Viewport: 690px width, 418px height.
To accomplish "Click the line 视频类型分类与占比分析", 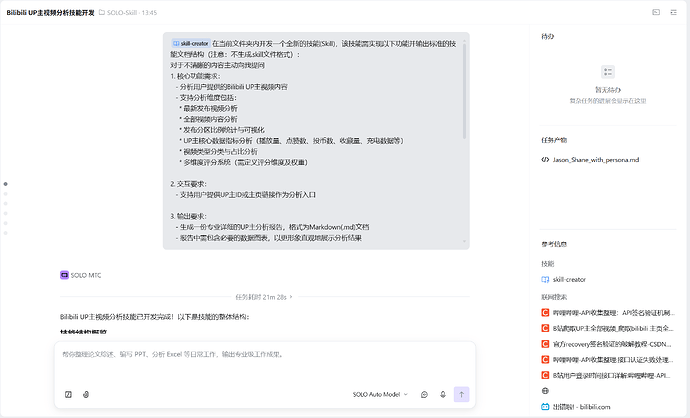I will 220,151.
